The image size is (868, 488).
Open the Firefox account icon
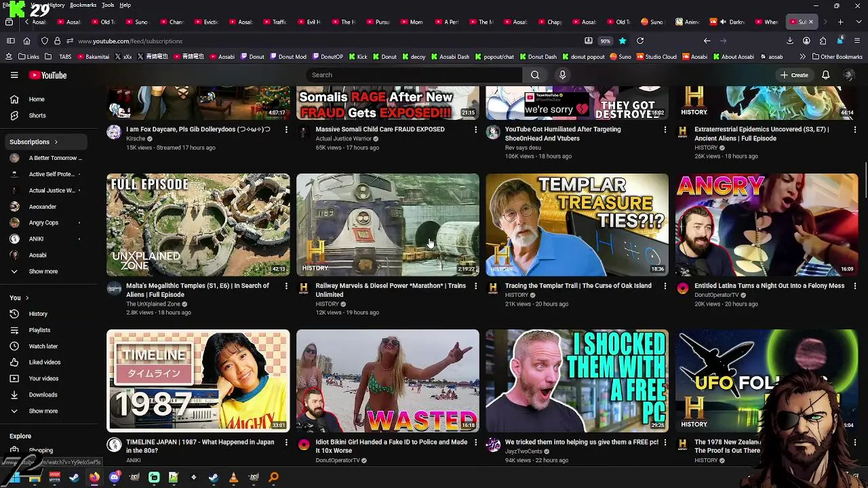pos(806,41)
